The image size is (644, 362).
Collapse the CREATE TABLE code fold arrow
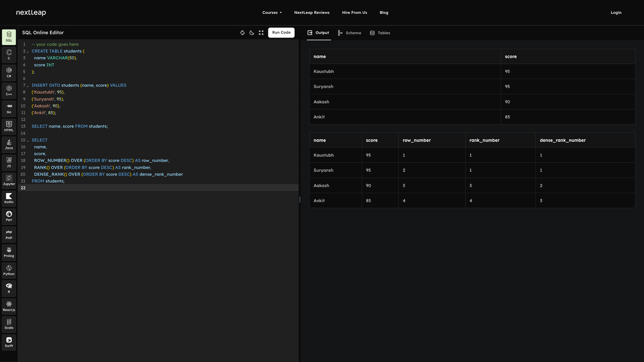pos(27,51)
